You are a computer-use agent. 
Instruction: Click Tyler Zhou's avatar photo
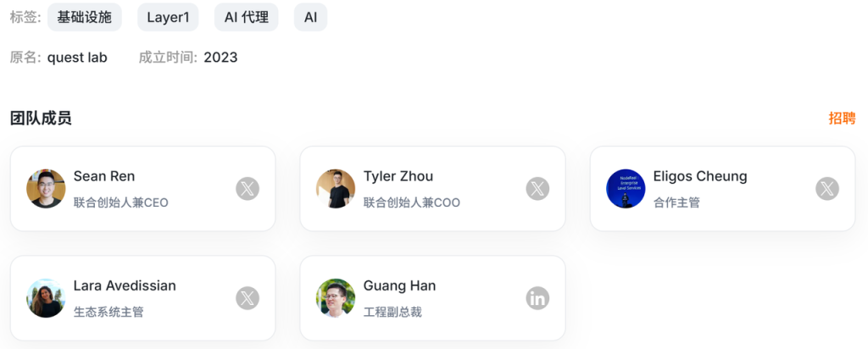(x=336, y=189)
